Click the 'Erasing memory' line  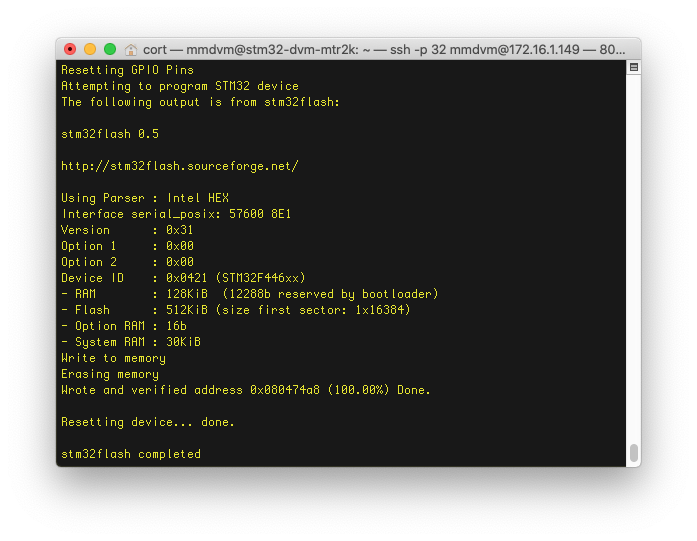110,374
